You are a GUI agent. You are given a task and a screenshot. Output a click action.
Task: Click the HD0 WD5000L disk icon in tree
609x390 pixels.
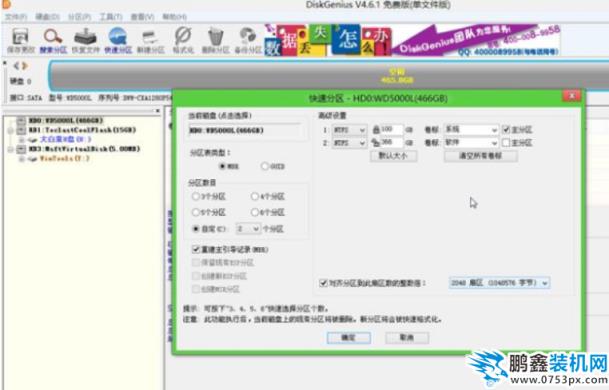click(x=21, y=121)
